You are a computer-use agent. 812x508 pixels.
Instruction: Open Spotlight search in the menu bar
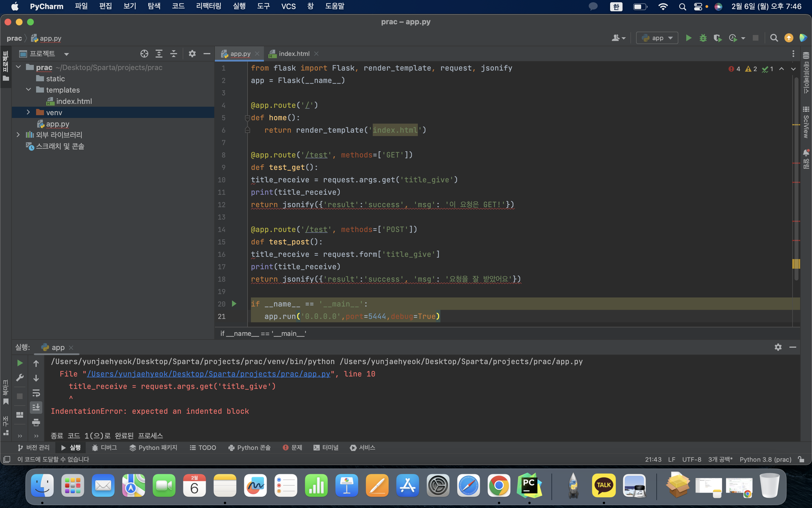[x=682, y=7]
